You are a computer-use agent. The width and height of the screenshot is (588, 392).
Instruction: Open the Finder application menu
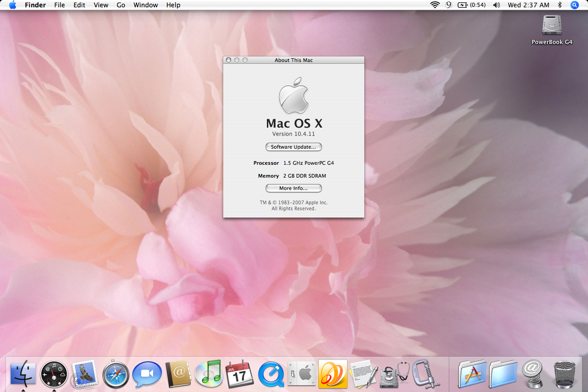35,5
